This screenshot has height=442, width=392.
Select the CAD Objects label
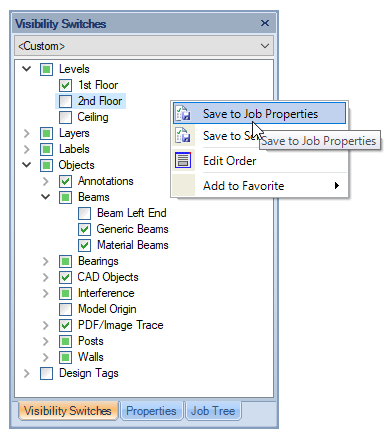[x=108, y=277]
